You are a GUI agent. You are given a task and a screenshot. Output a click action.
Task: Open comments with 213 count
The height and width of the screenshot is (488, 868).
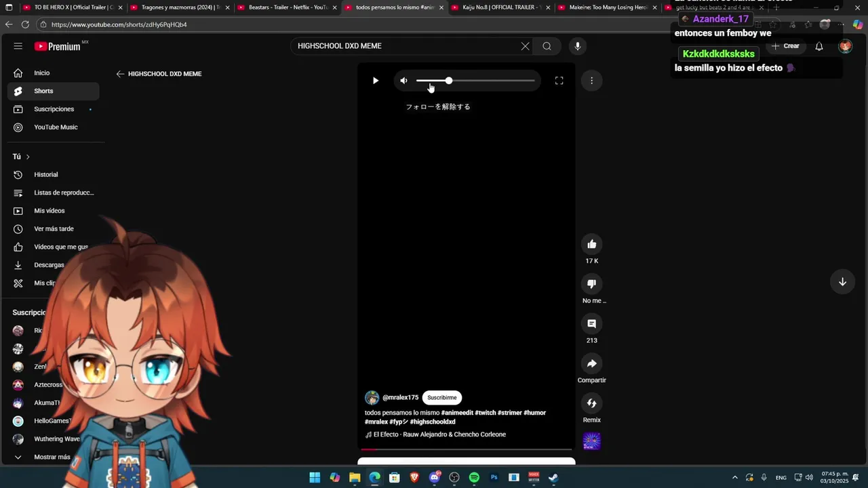[x=591, y=324]
